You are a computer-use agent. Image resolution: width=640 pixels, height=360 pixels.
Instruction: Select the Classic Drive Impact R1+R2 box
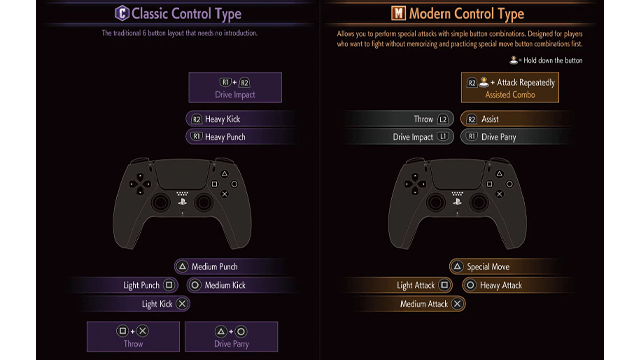(x=235, y=87)
